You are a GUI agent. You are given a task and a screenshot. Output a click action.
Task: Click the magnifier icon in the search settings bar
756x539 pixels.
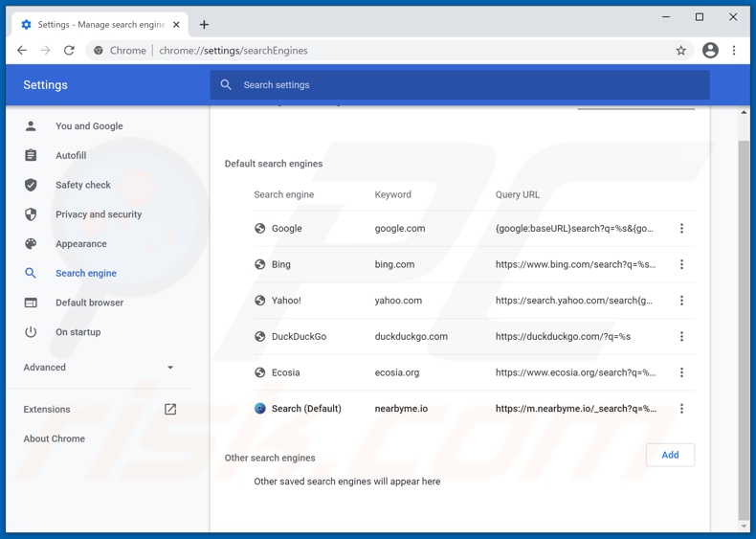226,85
